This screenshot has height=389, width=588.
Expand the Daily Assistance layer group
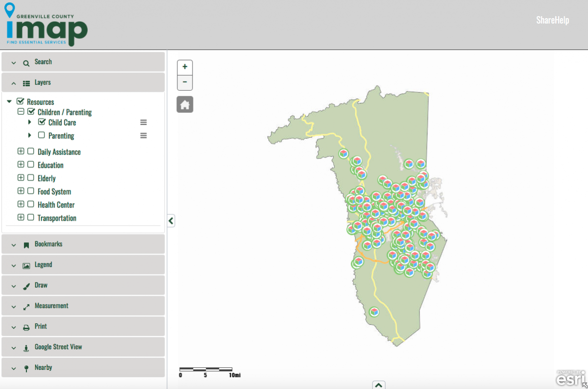click(x=21, y=152)
